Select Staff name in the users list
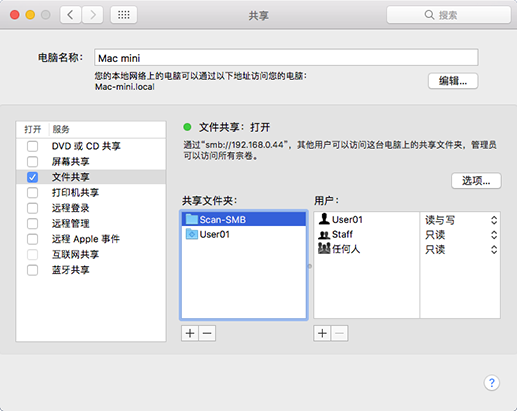Screen dimensions: 517x411 [342, 234]
